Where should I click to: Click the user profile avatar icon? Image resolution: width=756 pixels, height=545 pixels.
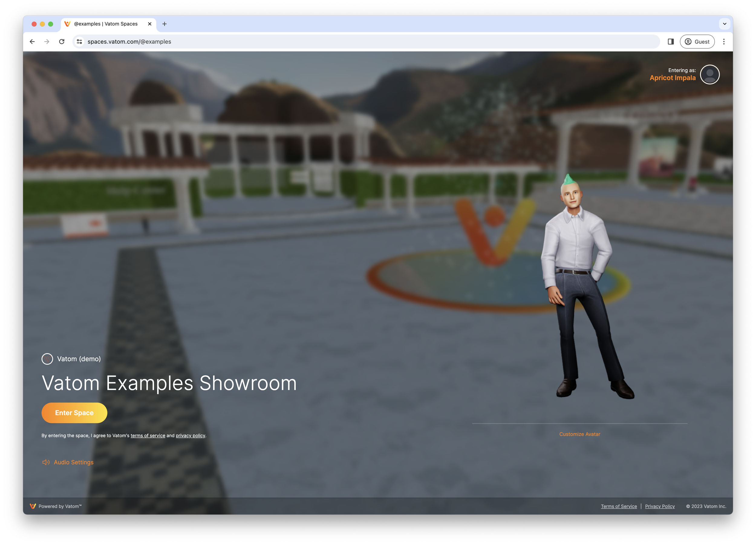coord(710,74)
